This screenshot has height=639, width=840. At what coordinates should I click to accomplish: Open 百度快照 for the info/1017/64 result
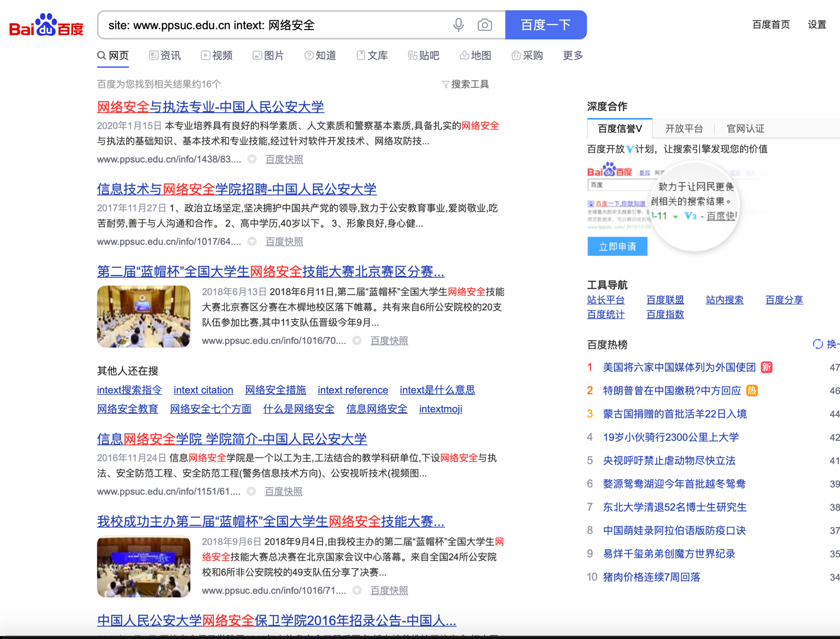[x=284, y=242]
